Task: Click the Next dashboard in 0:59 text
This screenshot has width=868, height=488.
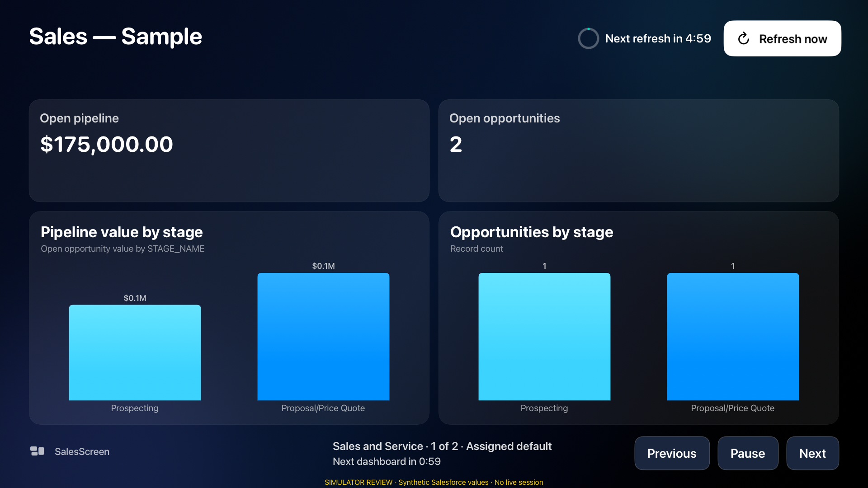Action: pyautogui.click(x=387, y=461)
